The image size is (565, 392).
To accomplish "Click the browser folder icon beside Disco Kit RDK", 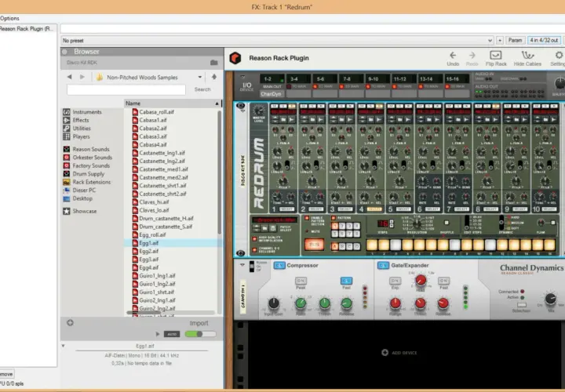I will click(x=214, y=63).
